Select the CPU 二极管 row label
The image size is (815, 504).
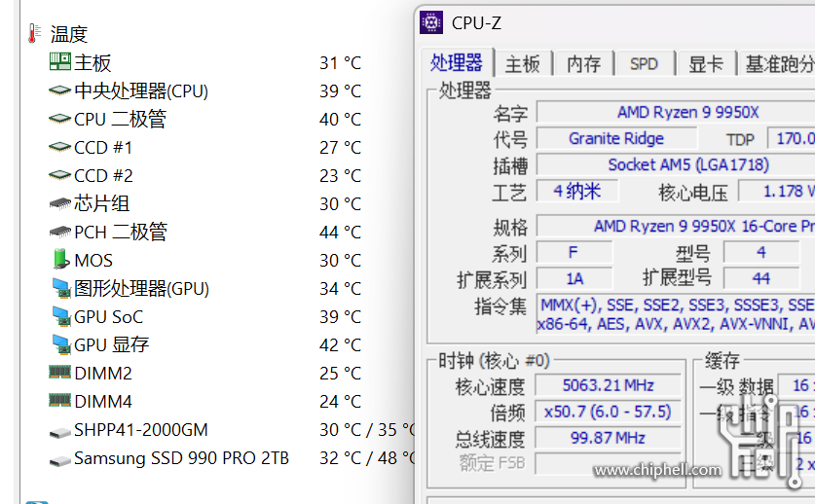click(120, 119)
